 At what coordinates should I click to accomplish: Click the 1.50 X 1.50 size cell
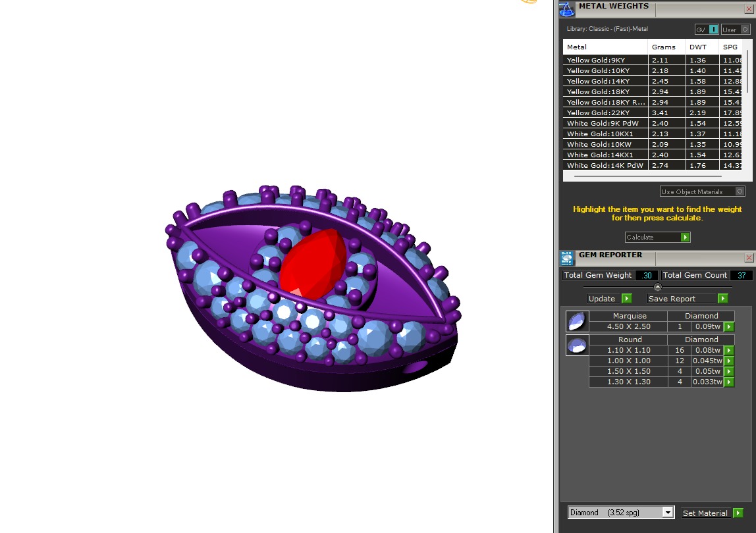[629, 372]
